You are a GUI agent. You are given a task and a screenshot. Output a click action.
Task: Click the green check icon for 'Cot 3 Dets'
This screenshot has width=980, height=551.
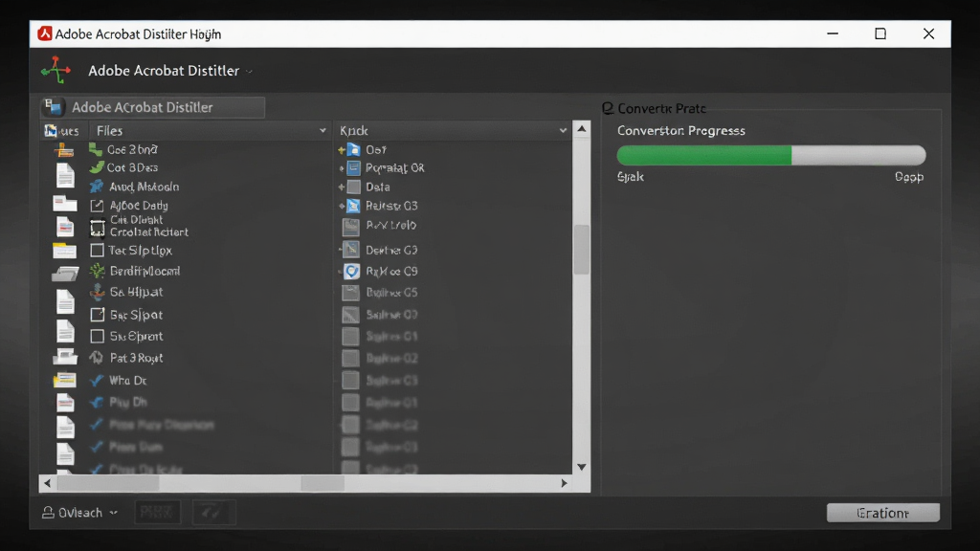coord(97,167)
